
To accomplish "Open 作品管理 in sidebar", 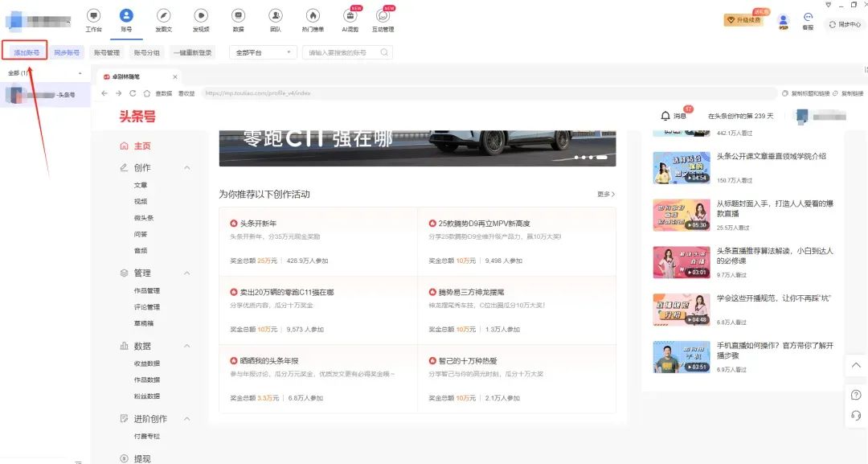I will point(147,290).
